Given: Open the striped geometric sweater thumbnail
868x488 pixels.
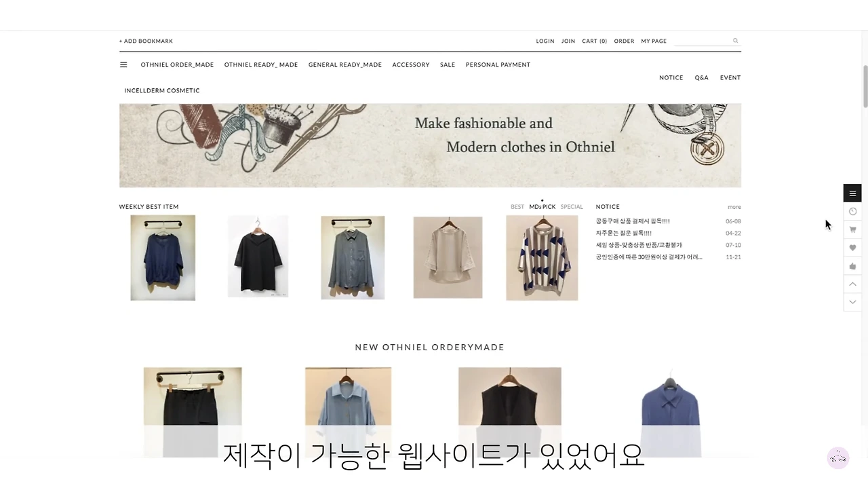Looking at the screenshot, I should click(542, 257).
